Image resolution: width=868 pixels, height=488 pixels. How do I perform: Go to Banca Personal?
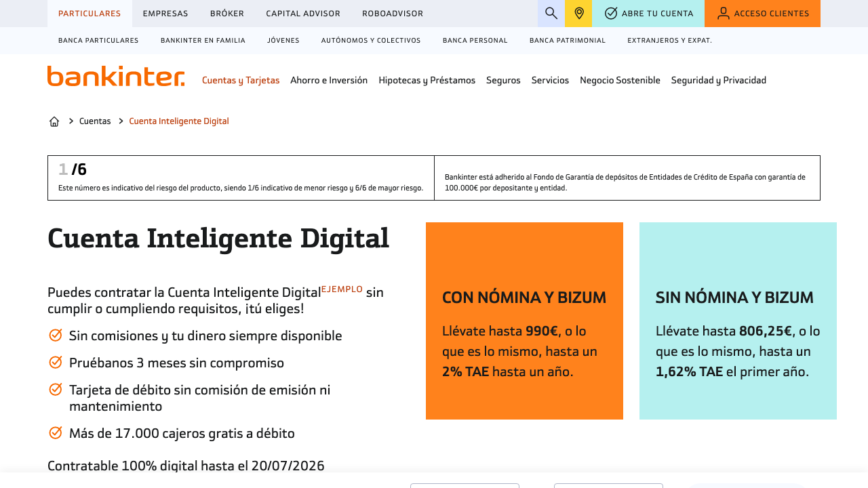click(x=475, y=41)
